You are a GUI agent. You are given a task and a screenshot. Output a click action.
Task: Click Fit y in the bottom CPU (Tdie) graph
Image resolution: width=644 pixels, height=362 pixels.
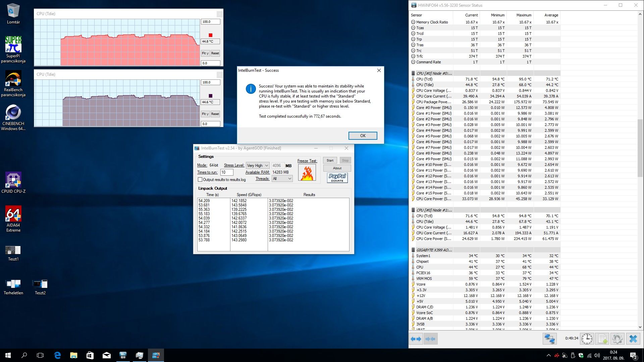[x=205, y=114]
